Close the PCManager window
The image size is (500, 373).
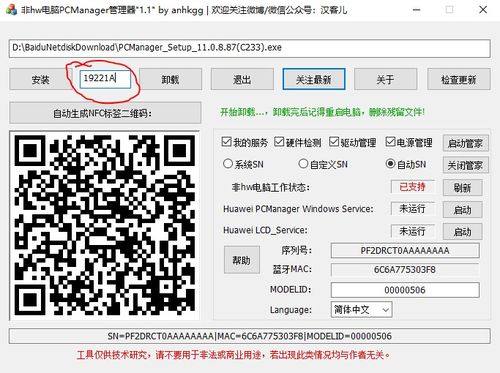(483, 10)
